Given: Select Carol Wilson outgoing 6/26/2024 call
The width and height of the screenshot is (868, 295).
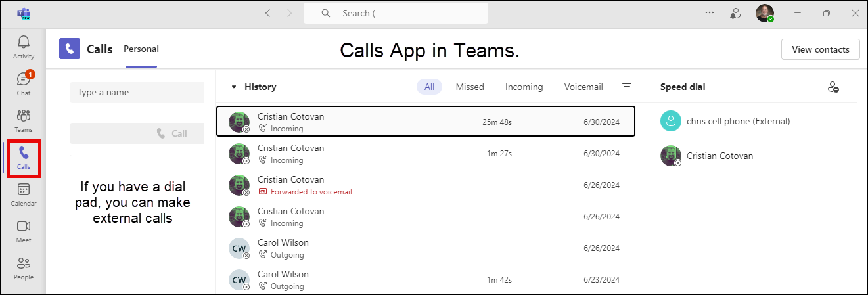Looking at the screenshot, I should pyautogui.click(x=426, y=248).
